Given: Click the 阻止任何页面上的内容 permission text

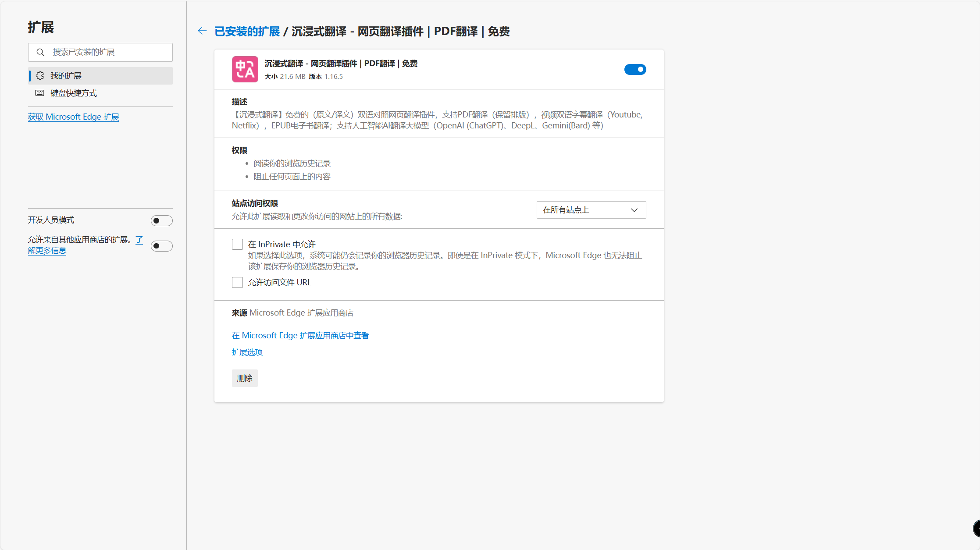Looking at the screenshot, I should 292,177.
